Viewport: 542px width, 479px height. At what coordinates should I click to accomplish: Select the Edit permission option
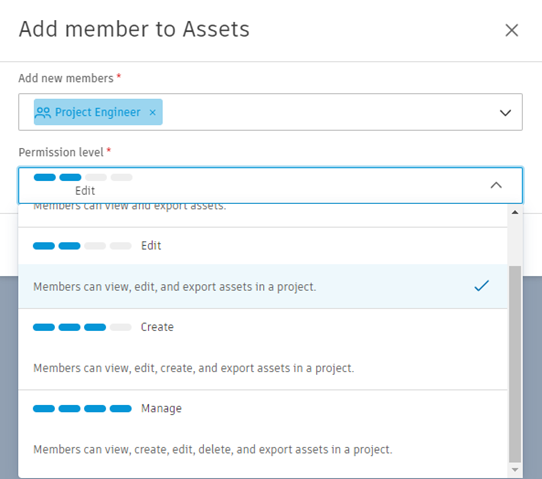(x=263, y=267)
